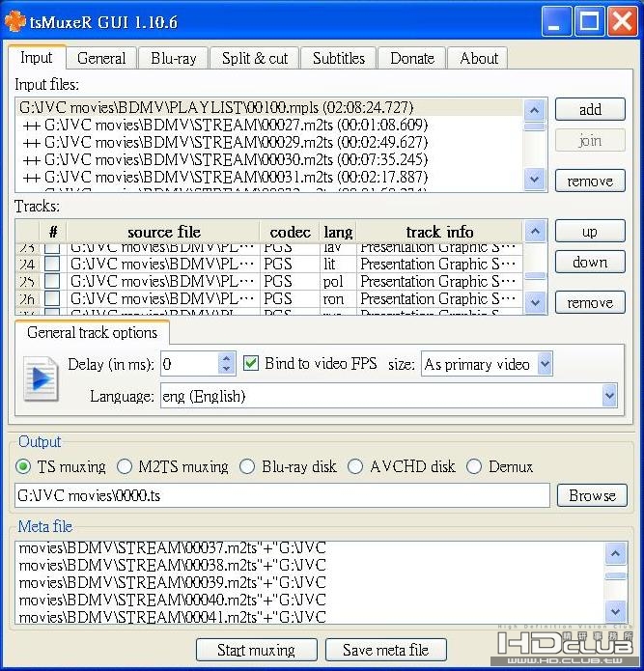Move track up with the up button
644x671 pixels.
click(590, 232)
